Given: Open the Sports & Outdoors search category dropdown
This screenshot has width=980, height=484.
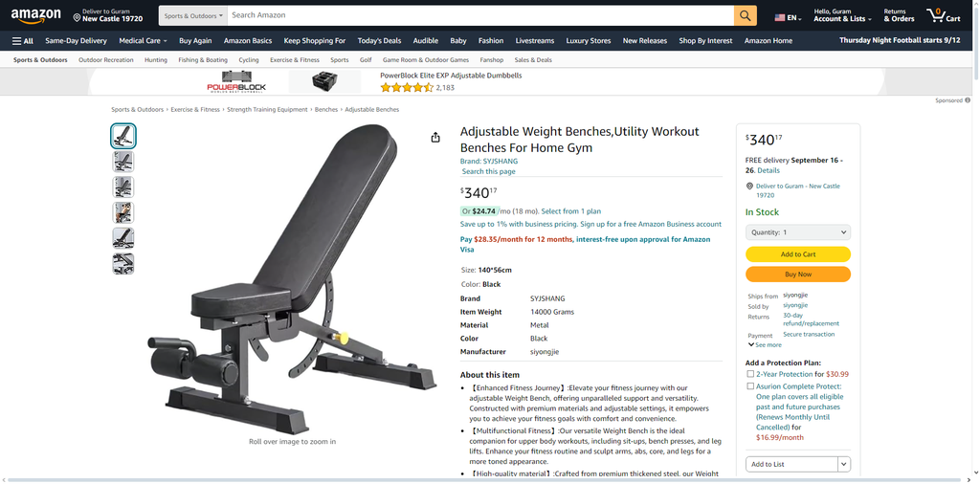Looking at the screenshot, I should tap(193, 15).
